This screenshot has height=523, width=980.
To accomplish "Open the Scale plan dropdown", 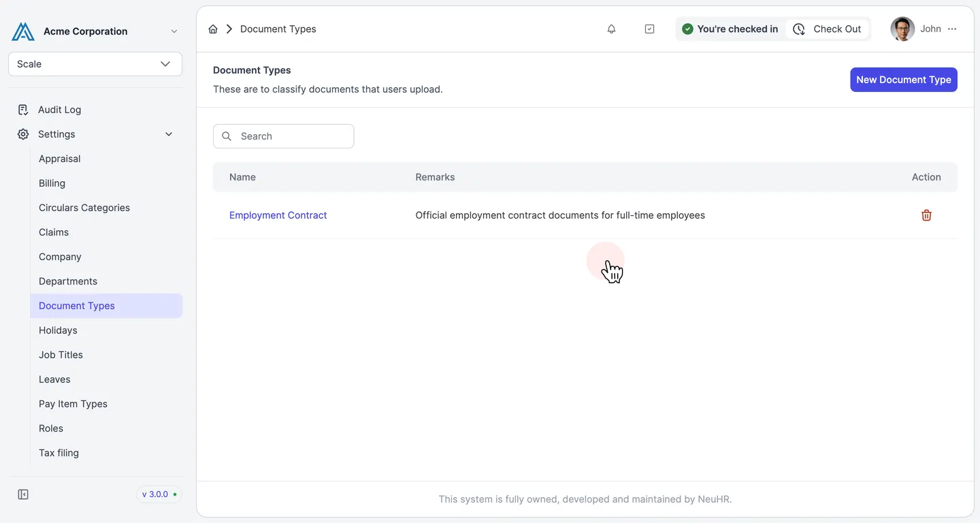I will click(95, 64).
